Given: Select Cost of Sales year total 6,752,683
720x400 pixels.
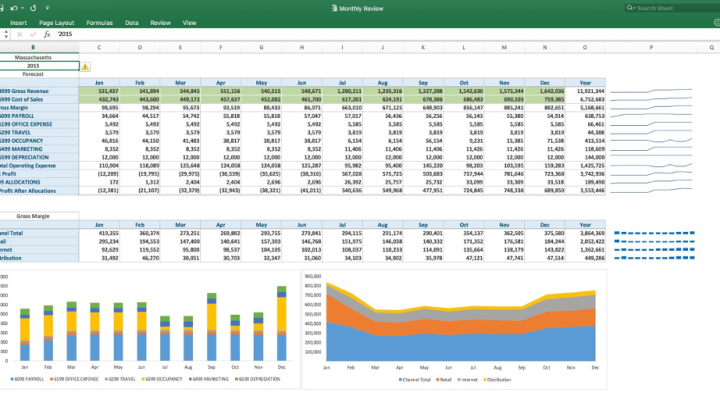Looking at the screenshot, I should tap(585, 99).
